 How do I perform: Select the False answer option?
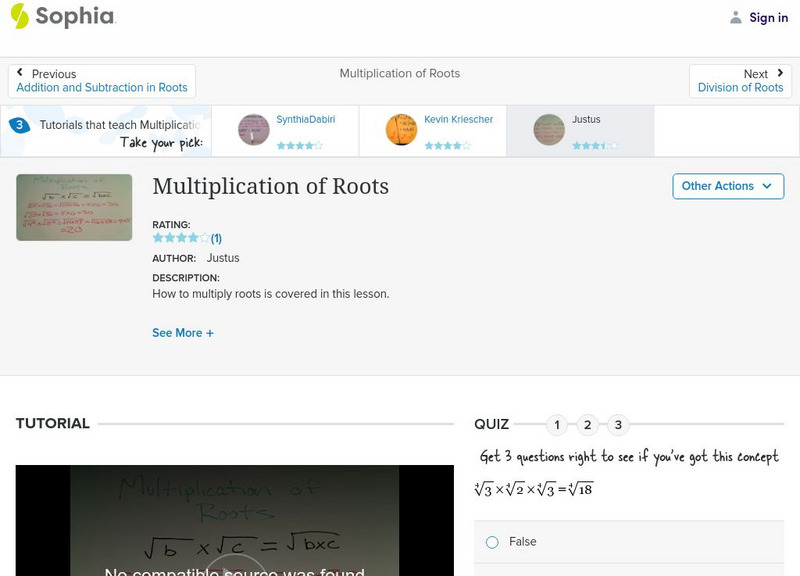coord(491,541)
